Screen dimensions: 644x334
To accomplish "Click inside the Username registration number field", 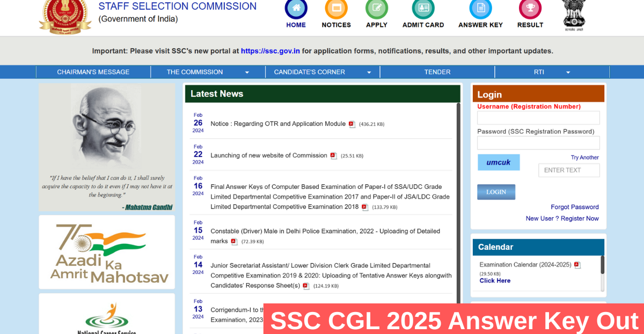I will [x=538, y=117].
